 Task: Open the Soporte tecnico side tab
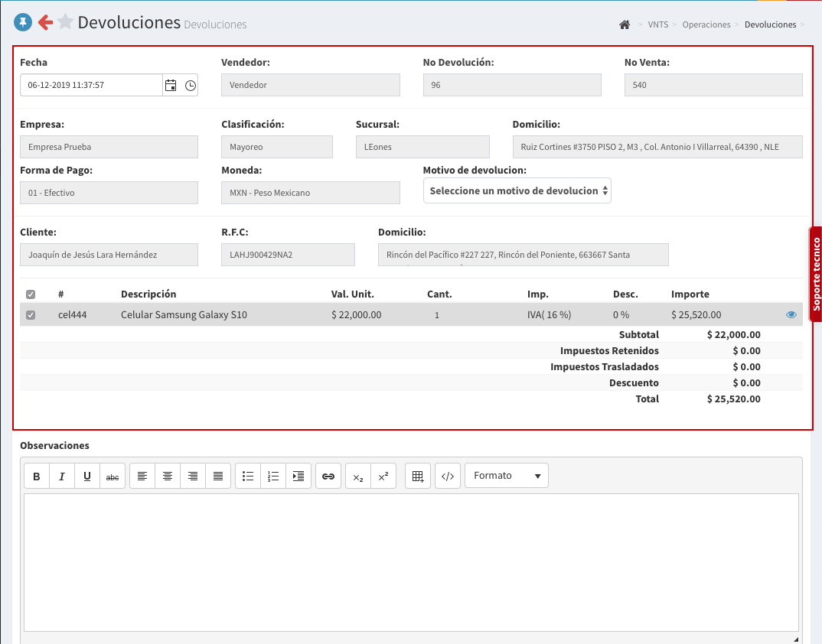815,274
